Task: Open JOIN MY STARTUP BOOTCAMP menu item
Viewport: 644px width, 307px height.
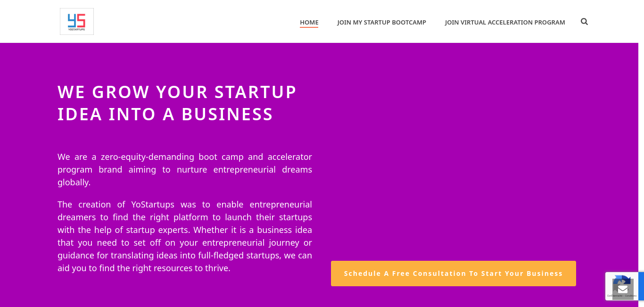Action: 381,22
